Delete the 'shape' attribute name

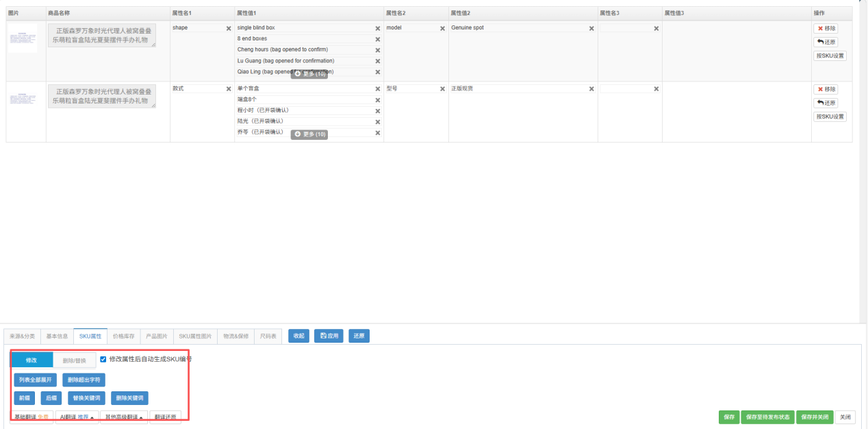pyautogui.click(x=229, y=28)
